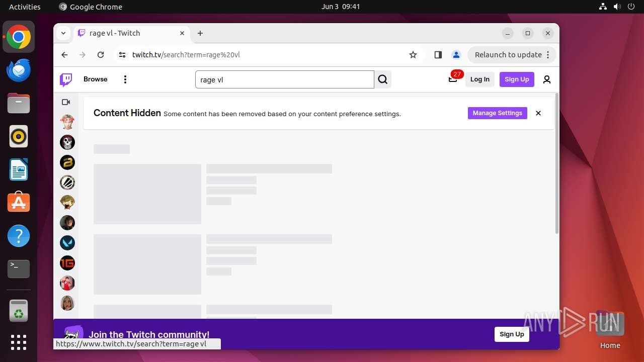Click the Log In button
This screenshot has height=362, width=644.
[480, 79]
